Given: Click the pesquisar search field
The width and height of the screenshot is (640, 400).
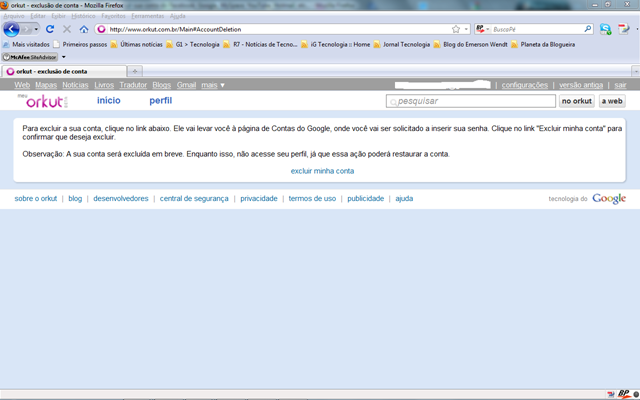Looking at the screenshot, I should click(471, 101).
